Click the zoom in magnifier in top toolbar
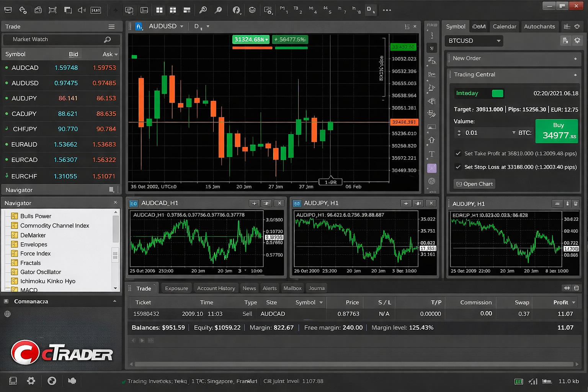588x392 pixels. click(203, 10)
